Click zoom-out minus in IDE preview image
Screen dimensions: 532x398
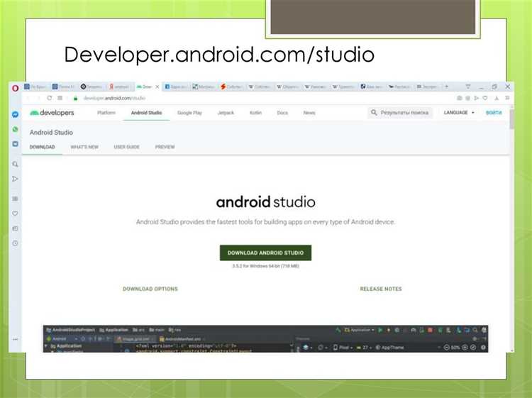[446, 348]
